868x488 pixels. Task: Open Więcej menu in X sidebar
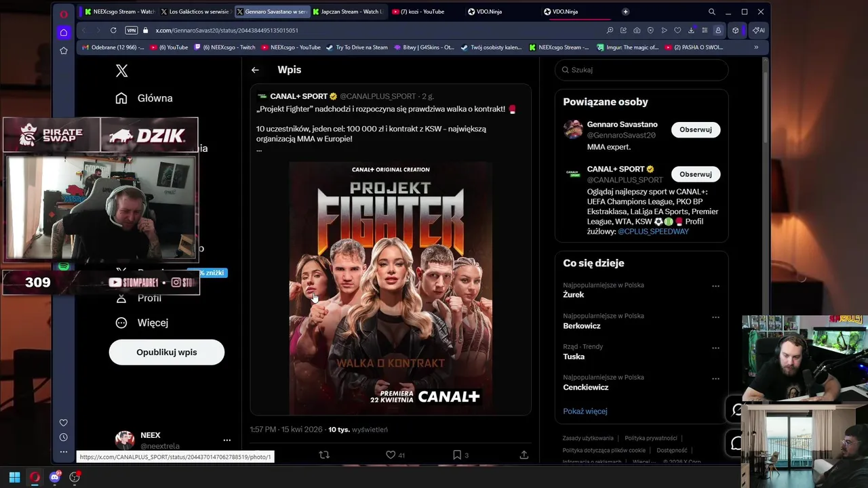(x=142, y=323)
